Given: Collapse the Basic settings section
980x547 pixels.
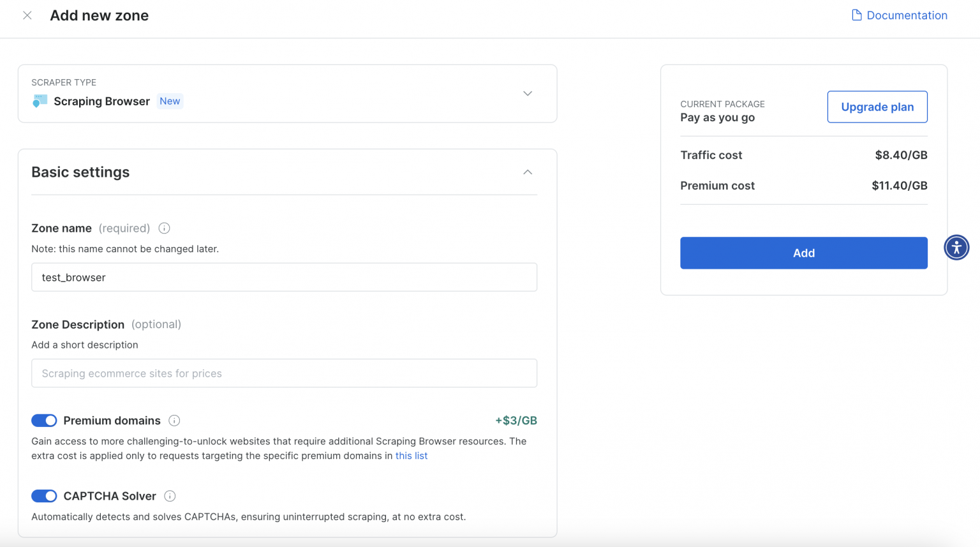Looking at the screenshot, I should click(528, 172).
